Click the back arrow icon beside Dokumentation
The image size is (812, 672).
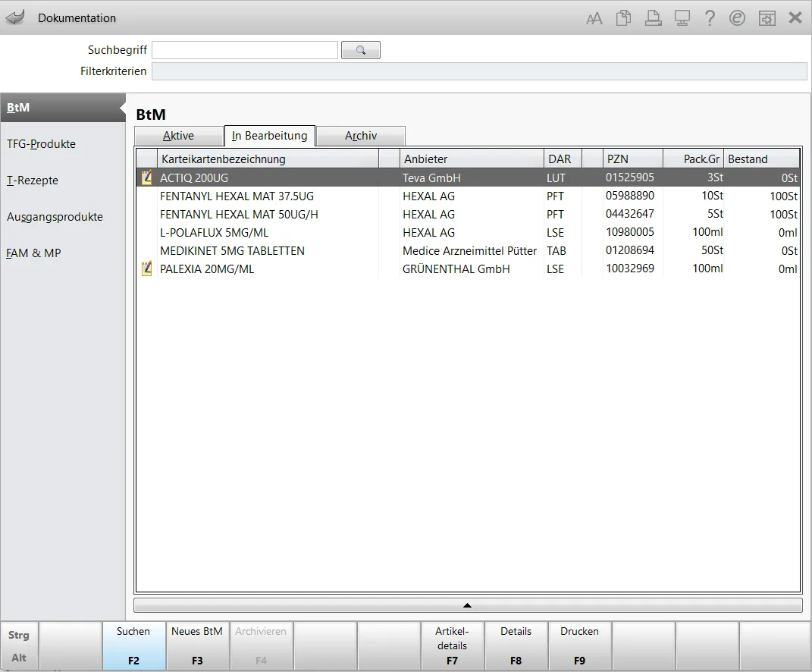coord(15,17)
